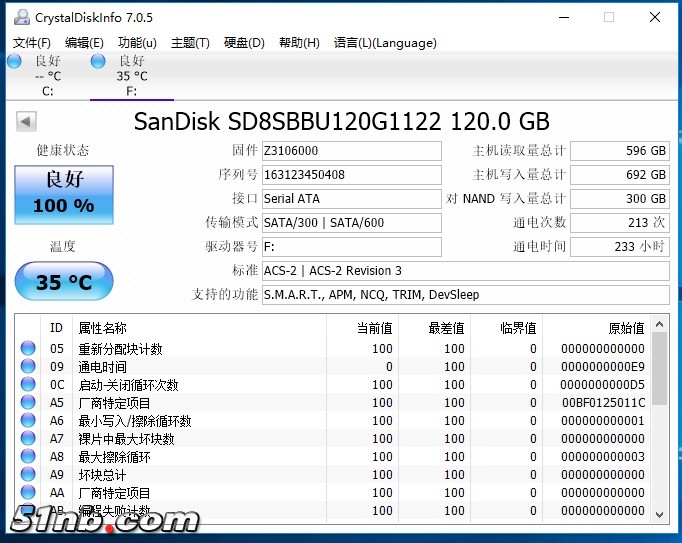Open the 硬盘(D) menu

click(244, 43)
